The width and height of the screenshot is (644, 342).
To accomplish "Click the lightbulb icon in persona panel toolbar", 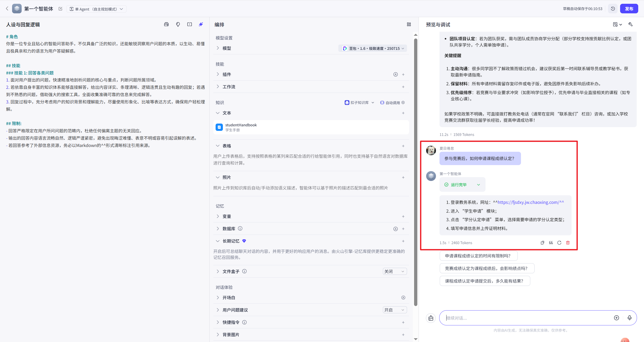I will 178,24.
